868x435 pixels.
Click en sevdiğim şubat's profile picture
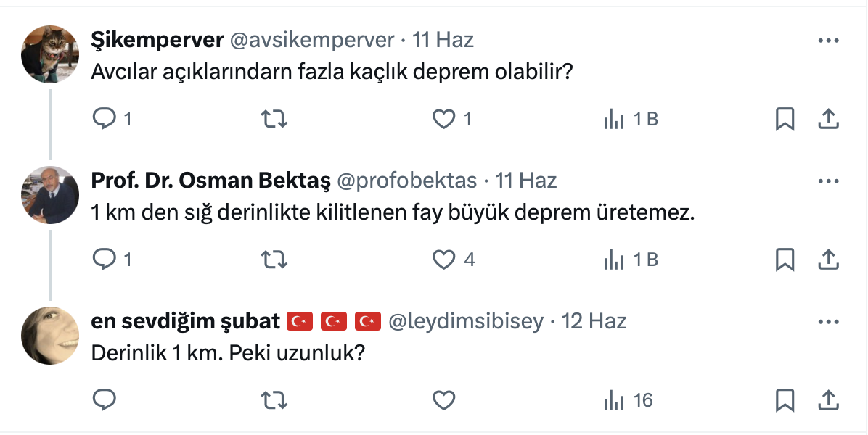50,335
